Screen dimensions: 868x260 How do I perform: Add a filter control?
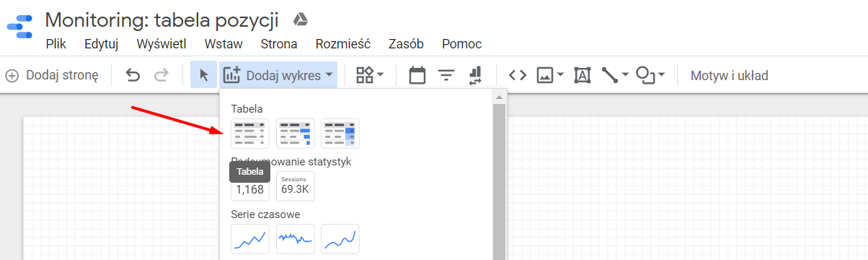[447, 75]
